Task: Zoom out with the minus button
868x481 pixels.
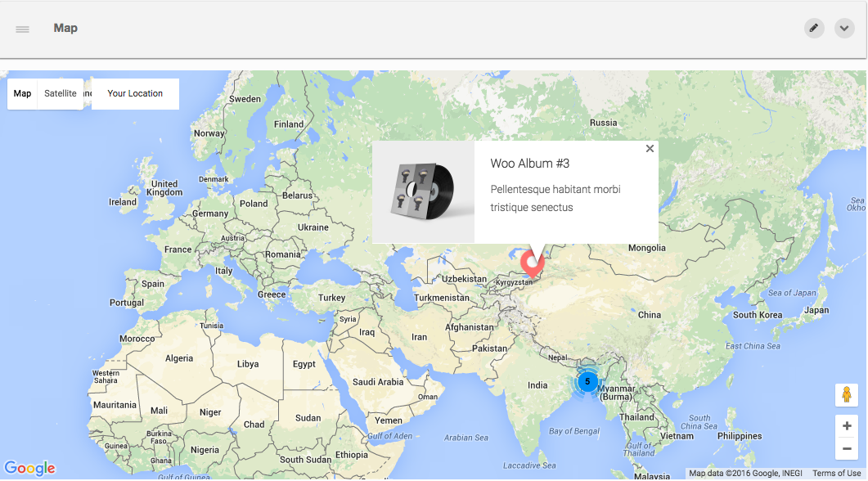Action: point(846,448)
